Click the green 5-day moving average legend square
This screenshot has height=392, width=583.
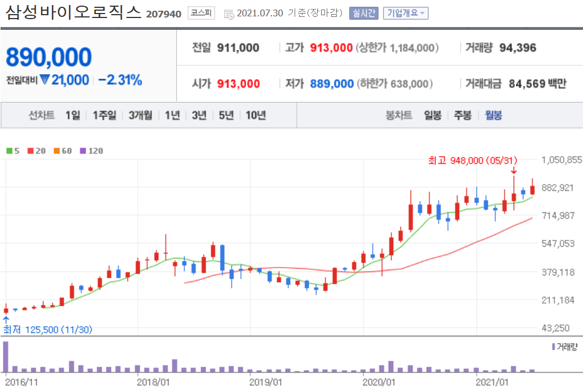pos(10,150)
